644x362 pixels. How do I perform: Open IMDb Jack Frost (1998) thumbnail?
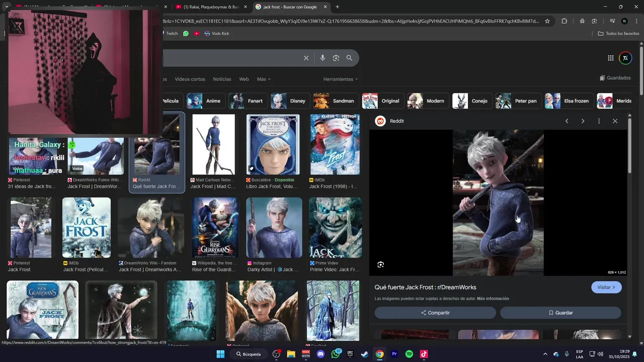pyautogui.click(x=335, y=145)
